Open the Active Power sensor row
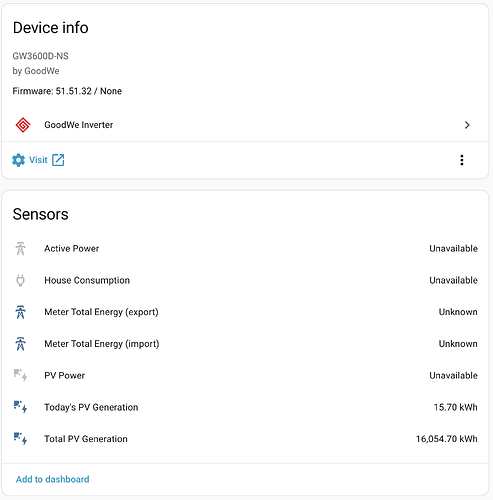 [245, 249]
